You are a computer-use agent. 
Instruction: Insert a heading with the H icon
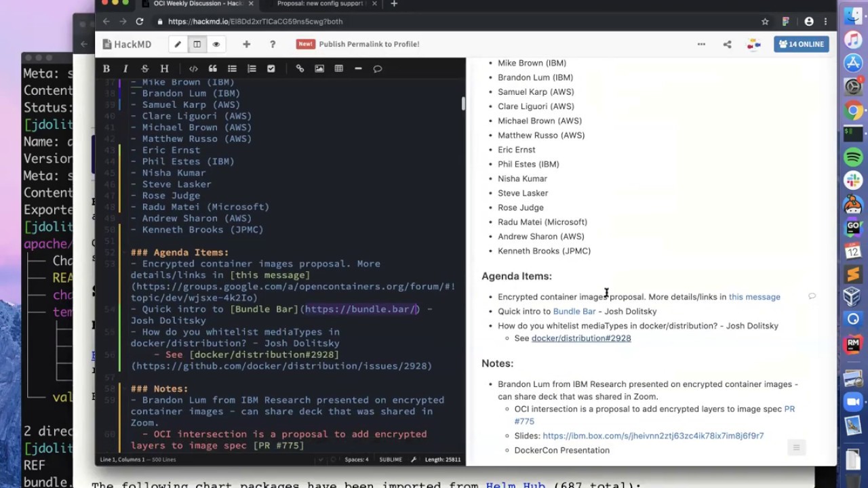pyautogui.click(x=164, y=68)
